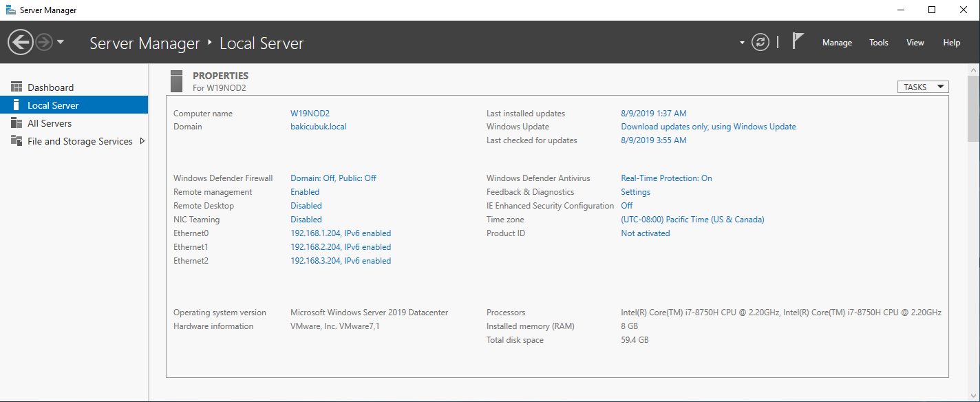Screen dimensions: 980x402
Task: Open the Tools menu
Action: [879, 43]
